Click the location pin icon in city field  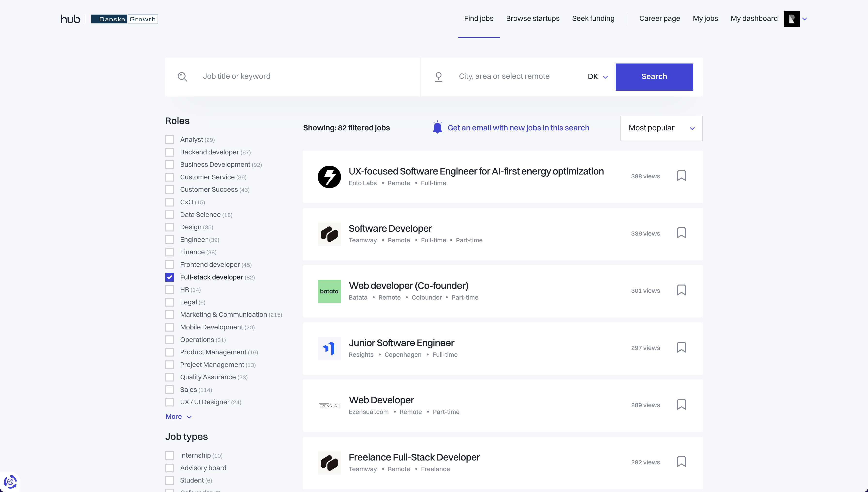pos(438,77)
